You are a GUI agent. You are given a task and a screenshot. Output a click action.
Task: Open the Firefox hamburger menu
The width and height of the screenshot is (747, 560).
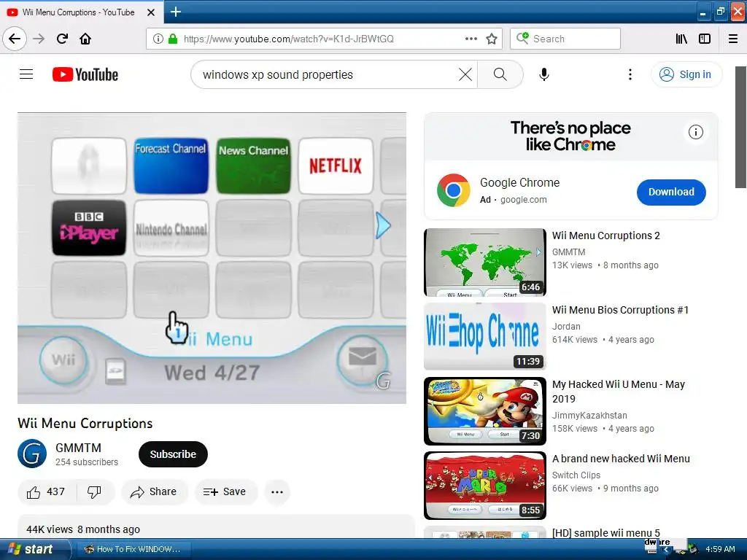point(733,39)
